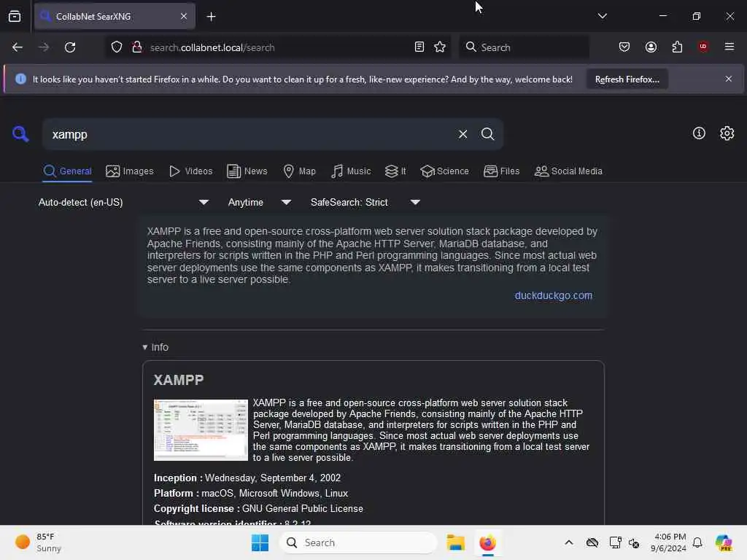Switch to the Science tab
The image size is (747, 560).
pyautogui.click(x=444, y=171)
